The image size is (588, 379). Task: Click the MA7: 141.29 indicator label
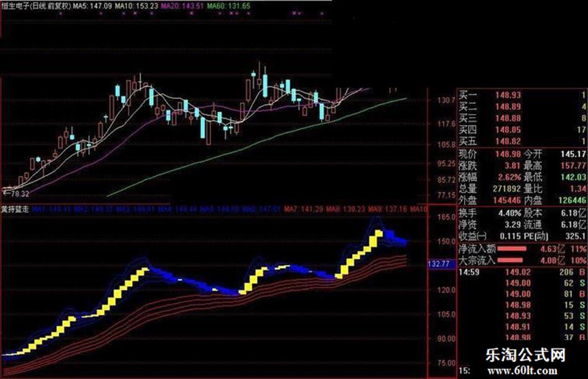304,209
